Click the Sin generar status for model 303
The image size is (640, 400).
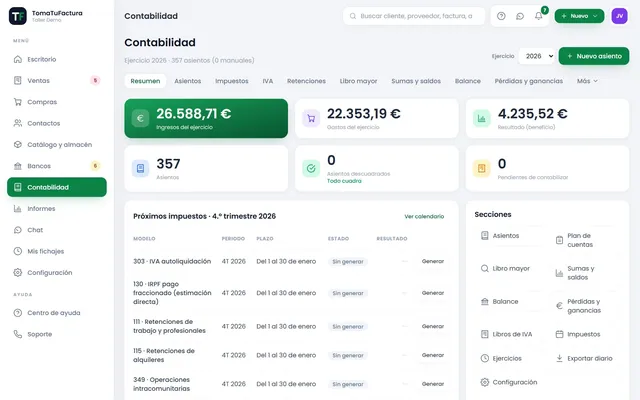tap(348, 262)
